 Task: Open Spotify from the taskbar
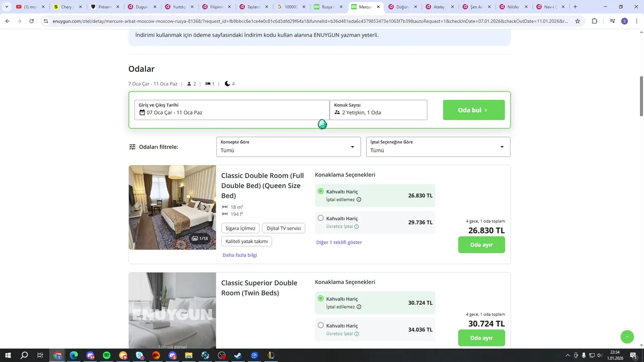(107, 355)
